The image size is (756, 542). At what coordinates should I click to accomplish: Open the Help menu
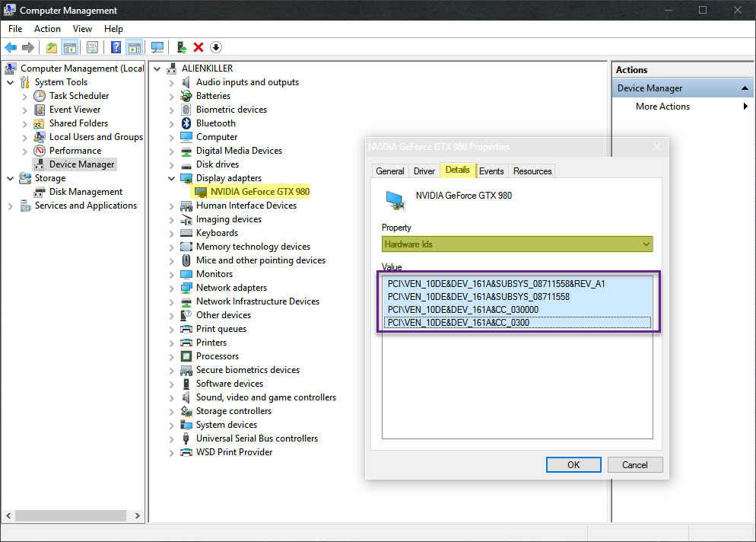113,29
